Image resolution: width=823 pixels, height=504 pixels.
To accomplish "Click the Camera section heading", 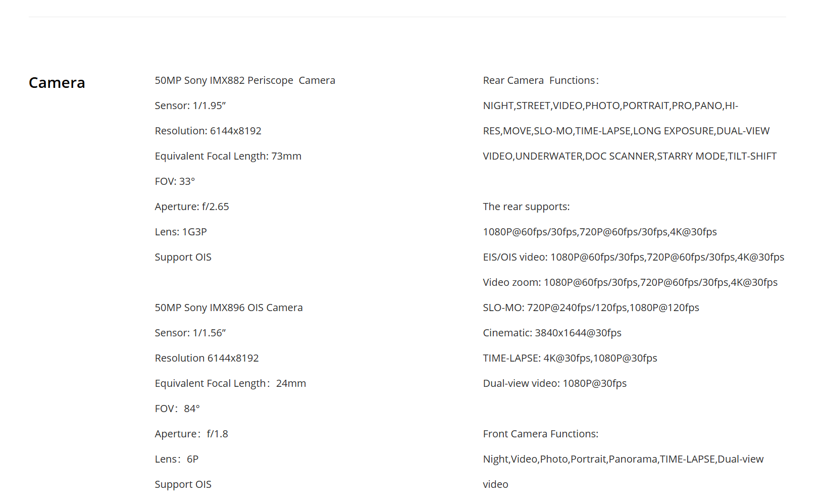I will point(57,83).
